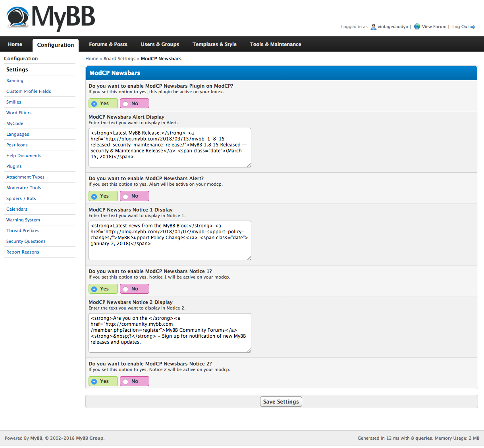Viewport: 484px width, 448px height.
Task: Open Attachment Types in the sidebar
Action: pos(25,177)
